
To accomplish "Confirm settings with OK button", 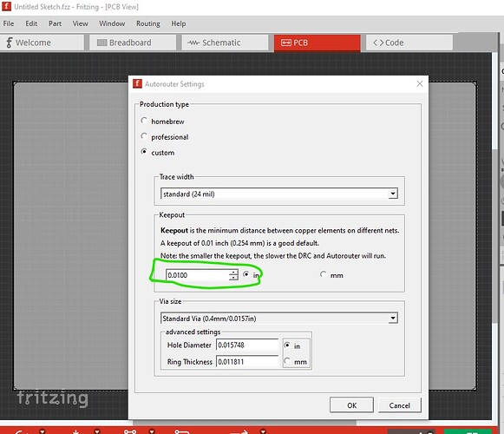I will 351,405.
